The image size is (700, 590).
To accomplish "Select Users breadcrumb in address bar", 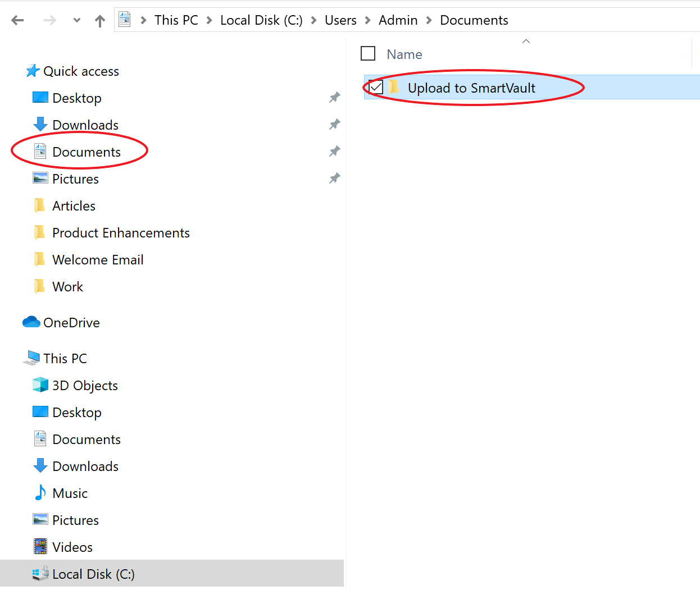I will pyautogui.click(x=340, y=20).
